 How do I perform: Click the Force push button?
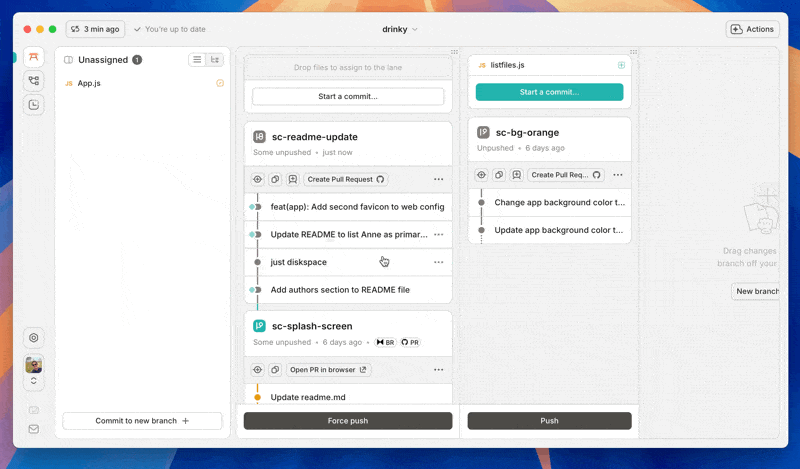pos(348,421)
